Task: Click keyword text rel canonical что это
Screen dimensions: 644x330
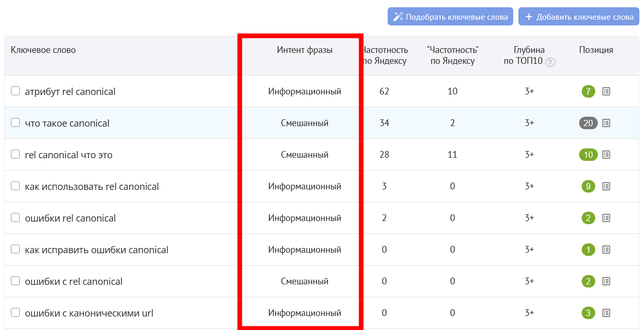Action: 68,155
